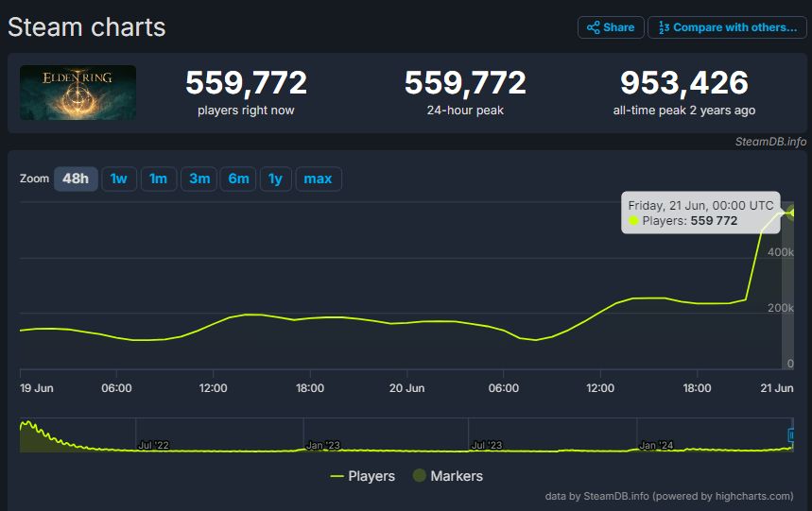Click the 400k y-axis label
812x511 pixels.
pyautogui.click(x=781, y=252)
